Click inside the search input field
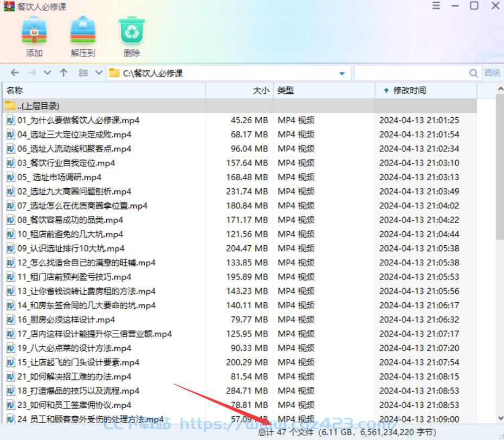The width and height of the screenshot is (504, 440). [411, 73]
